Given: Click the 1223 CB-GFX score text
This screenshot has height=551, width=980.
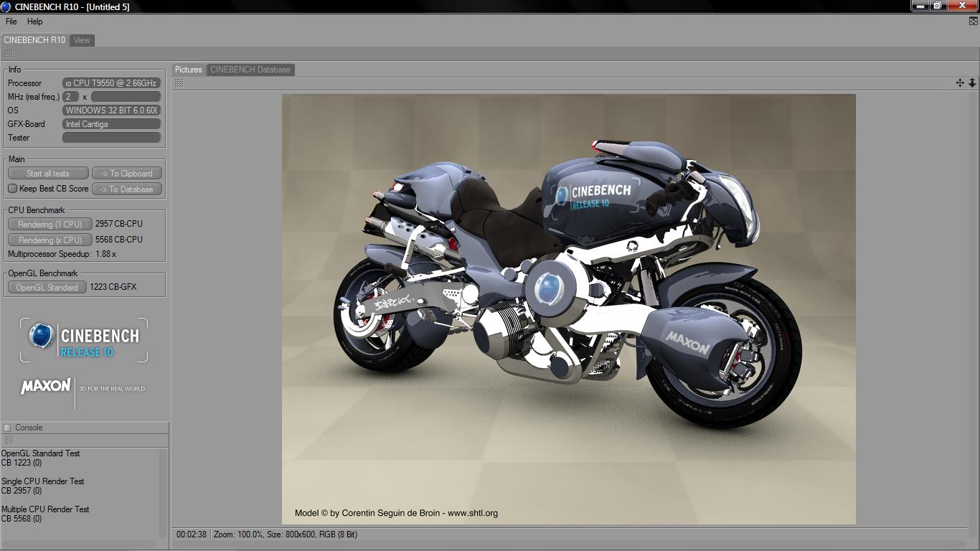Looking at the screenshot, I should tap(113, 287).
